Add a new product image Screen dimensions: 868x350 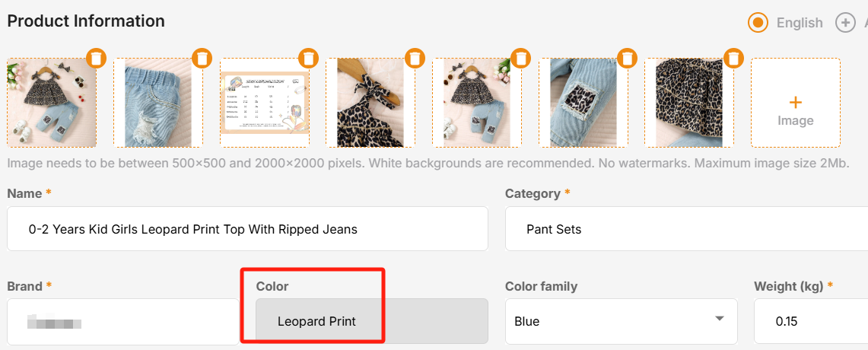(x=795, y=103)
